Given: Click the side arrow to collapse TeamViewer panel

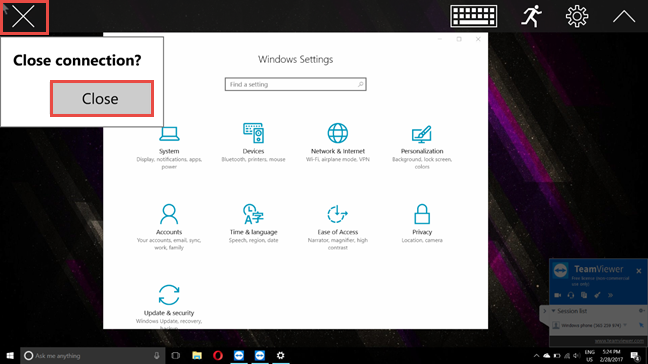Looking at the screenshot, I should [545, 311].
